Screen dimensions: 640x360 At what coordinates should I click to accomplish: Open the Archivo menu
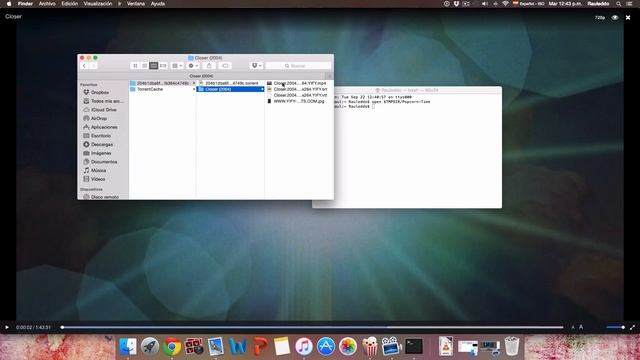click(47, 4)
